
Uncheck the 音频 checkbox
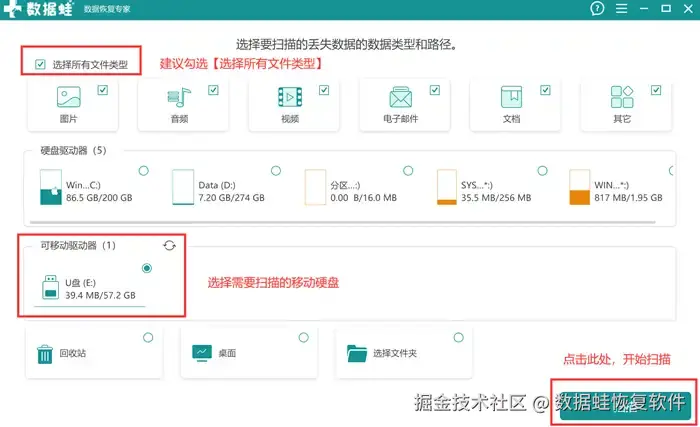(213, 90)
